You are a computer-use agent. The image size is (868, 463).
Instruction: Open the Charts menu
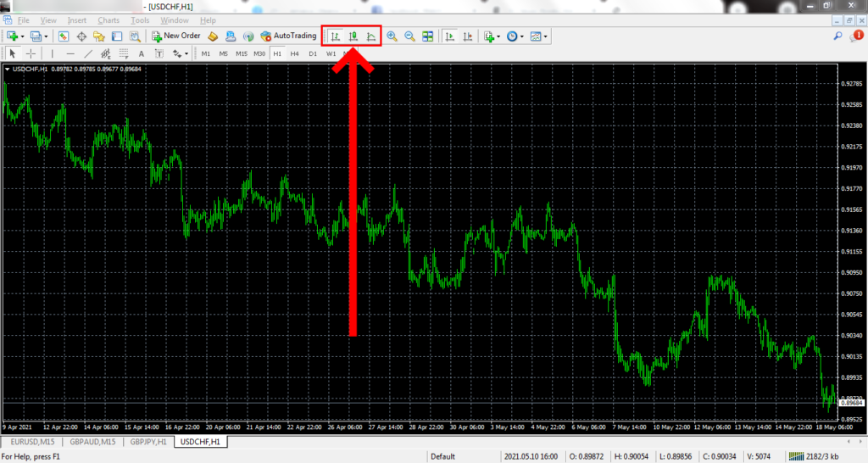tap(108, 20)
